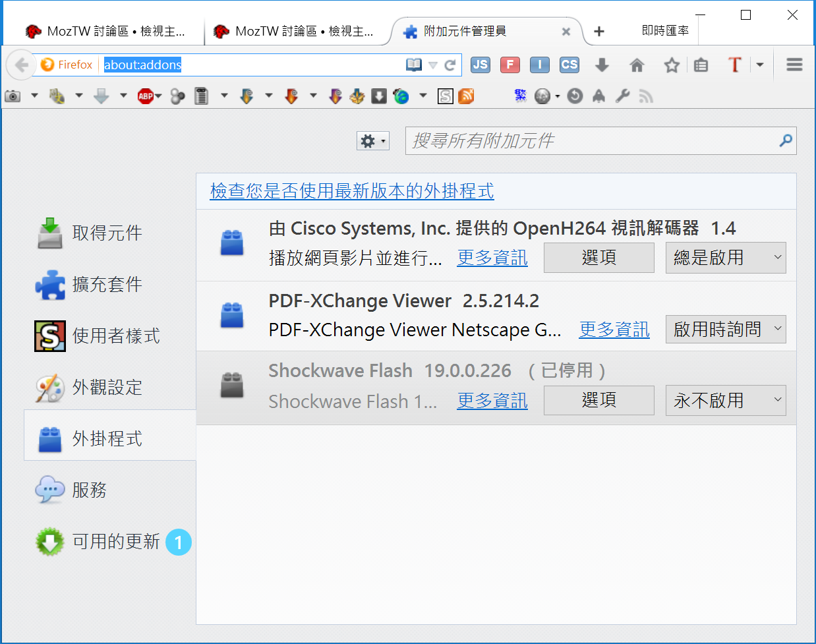Click the dark square download arrow icon
This screenshot has width=816, height=644.
tap(379, 96)
